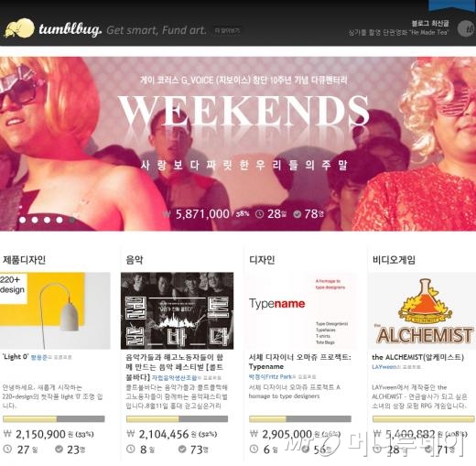476x466 pixels.
Task: Open the Typename project thumbnail
Action: (300, 310)
